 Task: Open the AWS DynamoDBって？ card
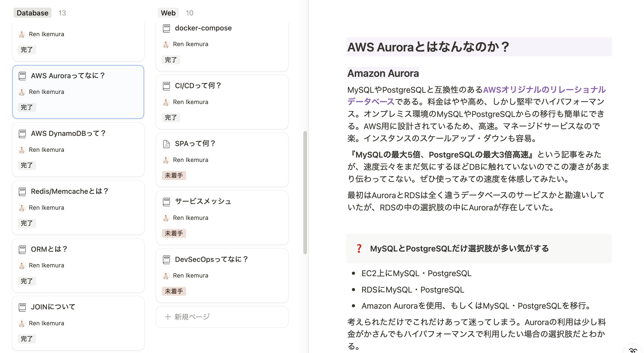click(x=68, y=134)
